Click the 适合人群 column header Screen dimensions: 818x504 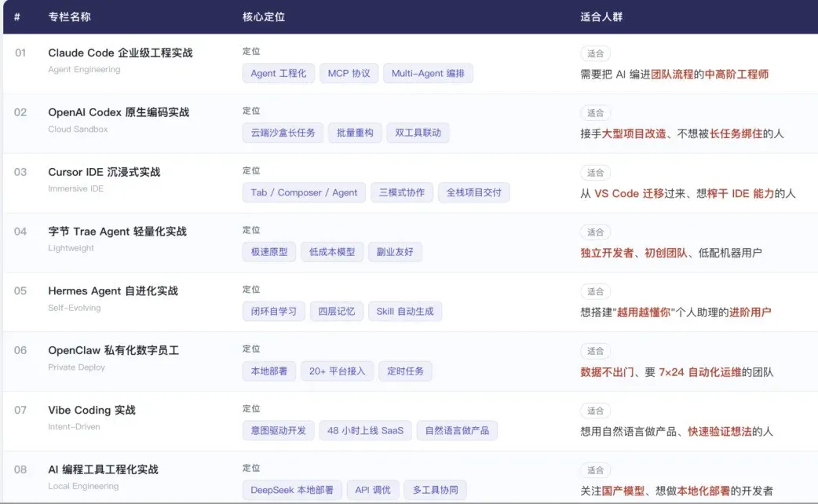[601, 16]
